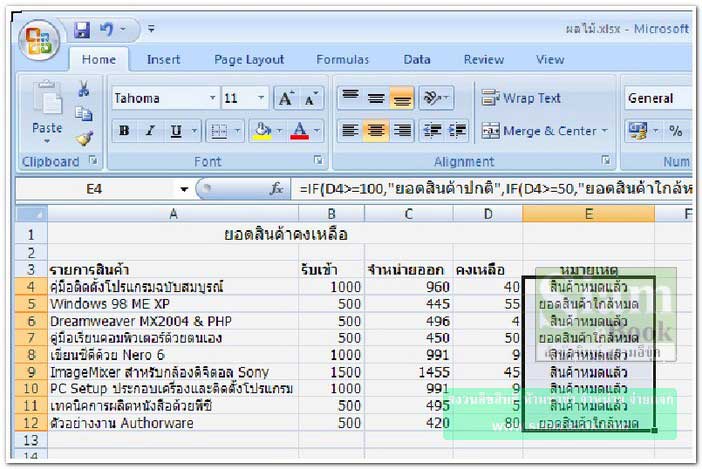Select column A header
The height and width of the screenshot is (469, 702).
point(173,214)
